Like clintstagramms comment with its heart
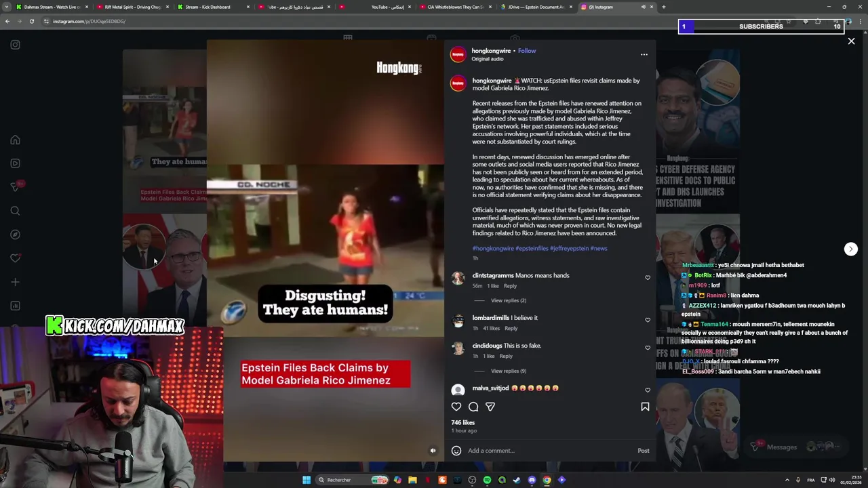The height and width of the screenshot is (488, 868). (x=648, y=278)
